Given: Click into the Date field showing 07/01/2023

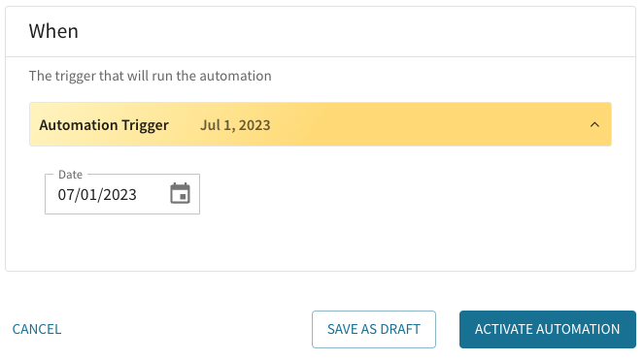Looking at the screenshot, I should coord(122,194).
